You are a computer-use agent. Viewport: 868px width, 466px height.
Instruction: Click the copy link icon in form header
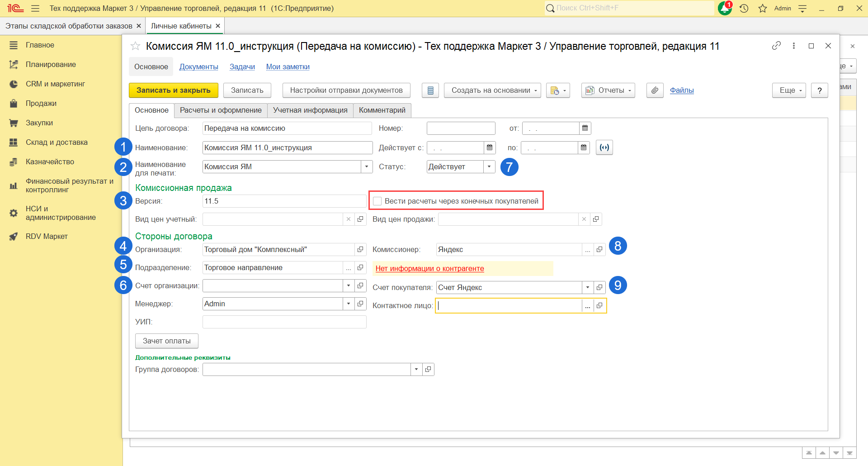pyautogui.click(x=776, y=46)
